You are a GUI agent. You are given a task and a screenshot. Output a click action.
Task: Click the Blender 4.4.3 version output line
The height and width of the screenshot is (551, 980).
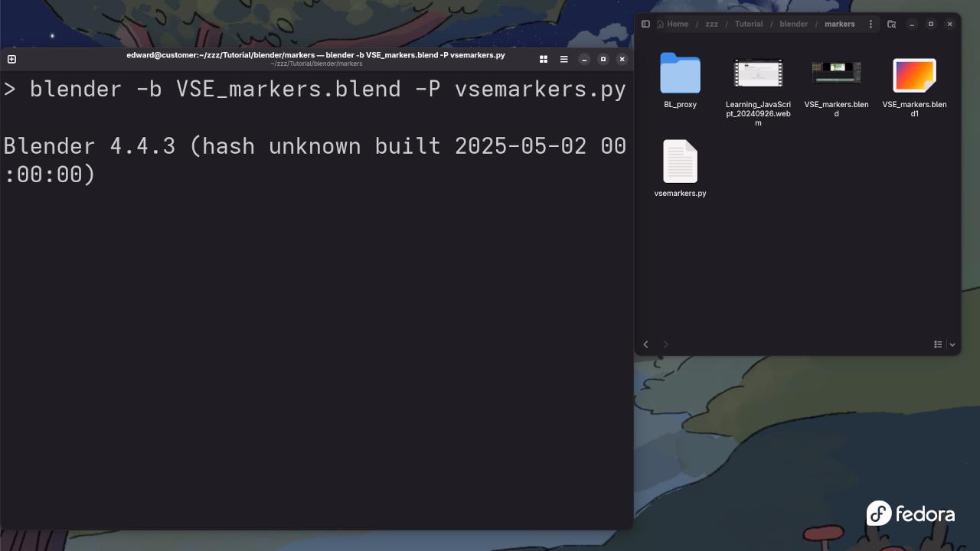tap(315, 160)
